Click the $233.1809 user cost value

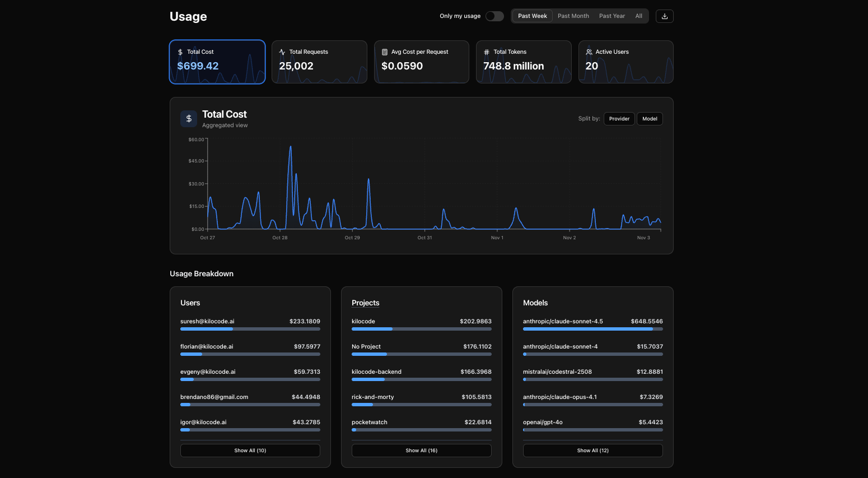[x=305, y=321]
